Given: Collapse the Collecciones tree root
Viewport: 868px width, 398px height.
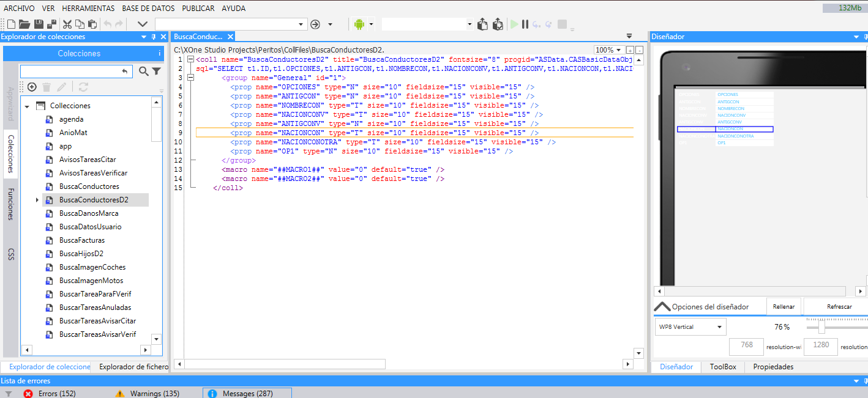Looking at the screenshot, I should pyautogui.click(x=27, y=106).
